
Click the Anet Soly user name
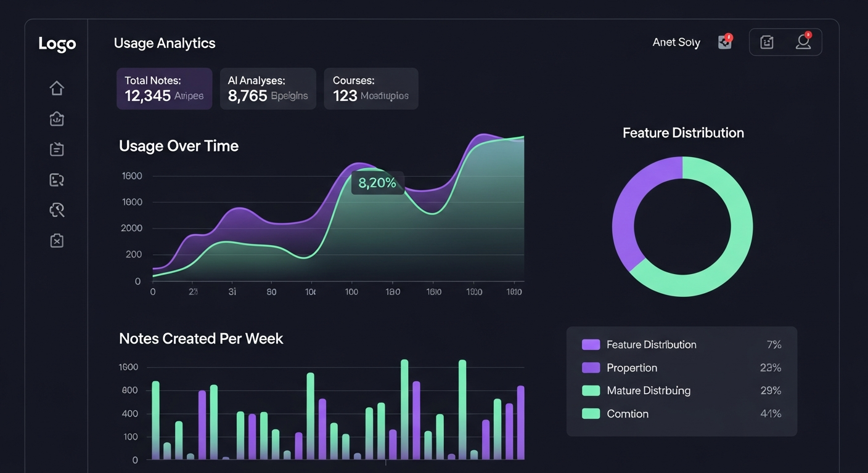pyautogui.click(x=676, y=42)
